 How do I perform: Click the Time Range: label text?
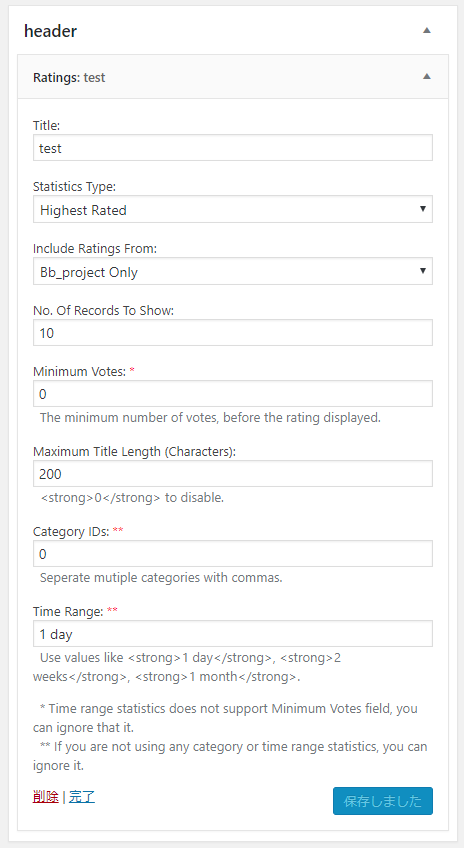click(68, 612)
